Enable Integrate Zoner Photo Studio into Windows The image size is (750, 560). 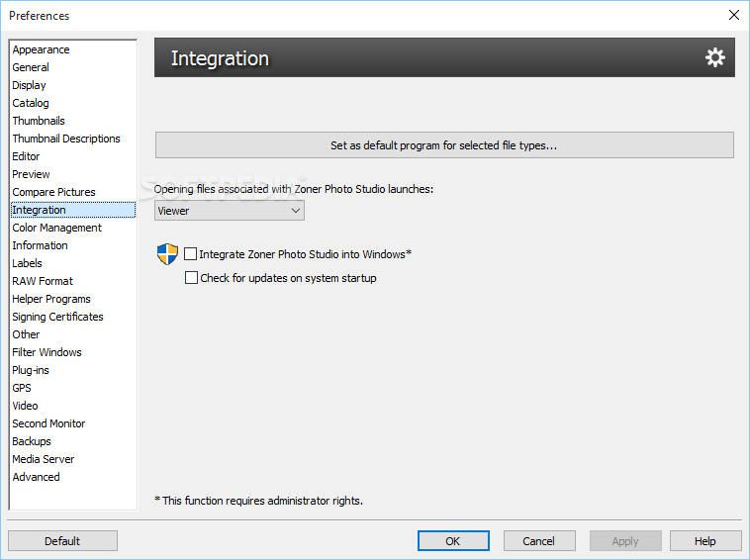(190, 254)
